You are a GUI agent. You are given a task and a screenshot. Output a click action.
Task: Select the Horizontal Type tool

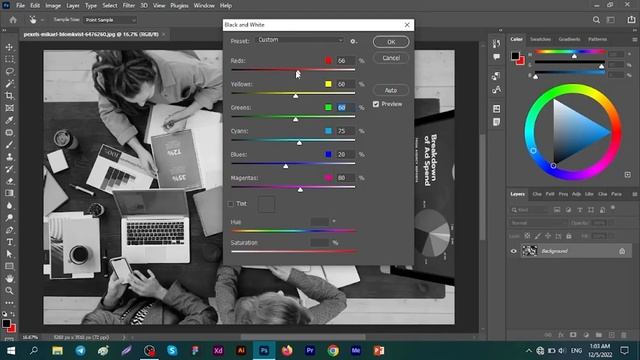pos(9,242)
